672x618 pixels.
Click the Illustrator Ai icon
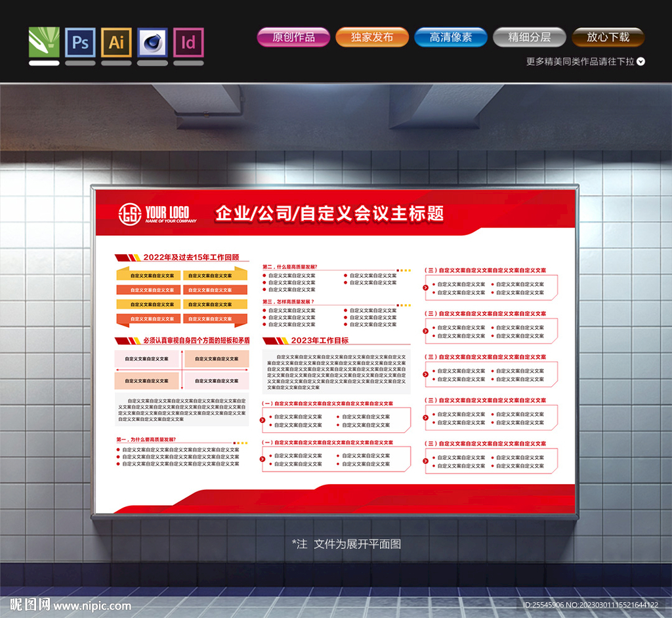(116, 42)
